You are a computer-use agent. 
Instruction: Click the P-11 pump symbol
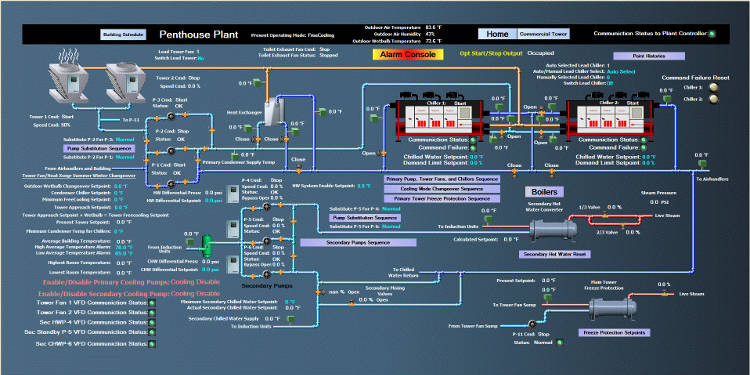531,324
